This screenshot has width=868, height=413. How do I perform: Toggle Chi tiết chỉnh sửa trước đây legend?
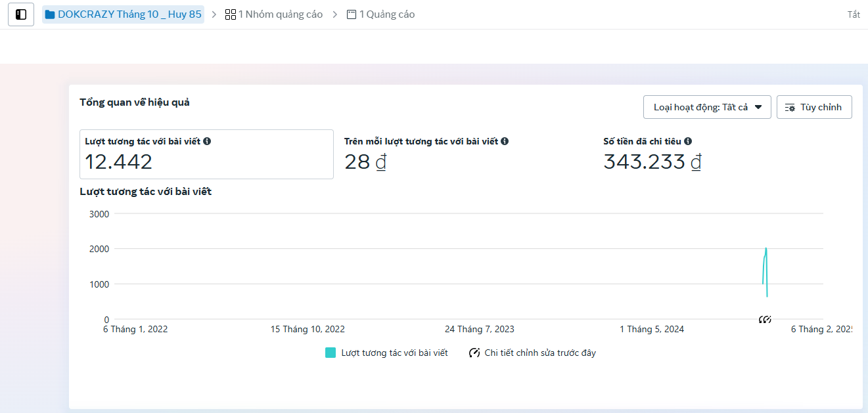(x=533, y=353)
